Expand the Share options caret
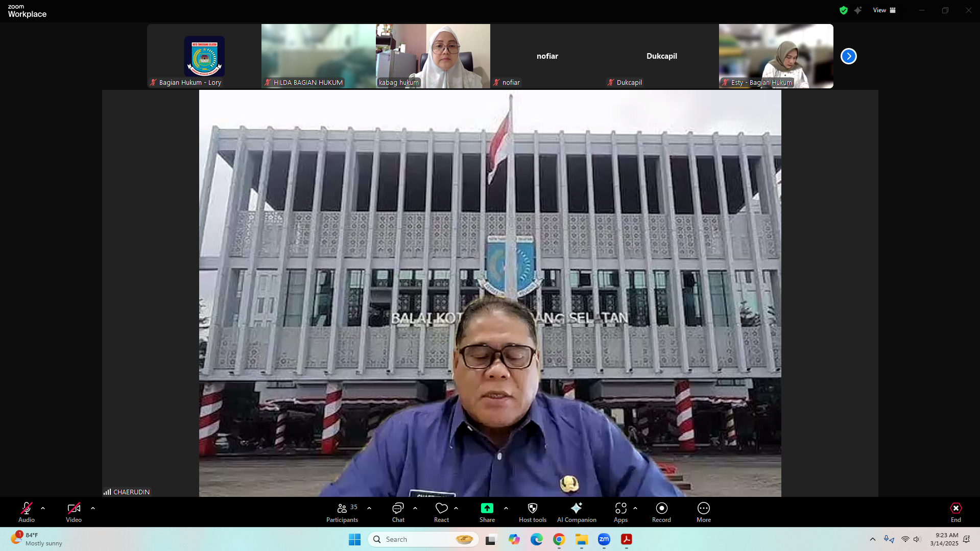 506,508
